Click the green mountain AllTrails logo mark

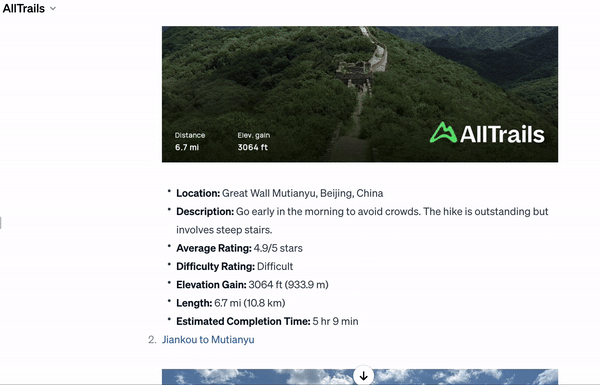pos(443,133)
